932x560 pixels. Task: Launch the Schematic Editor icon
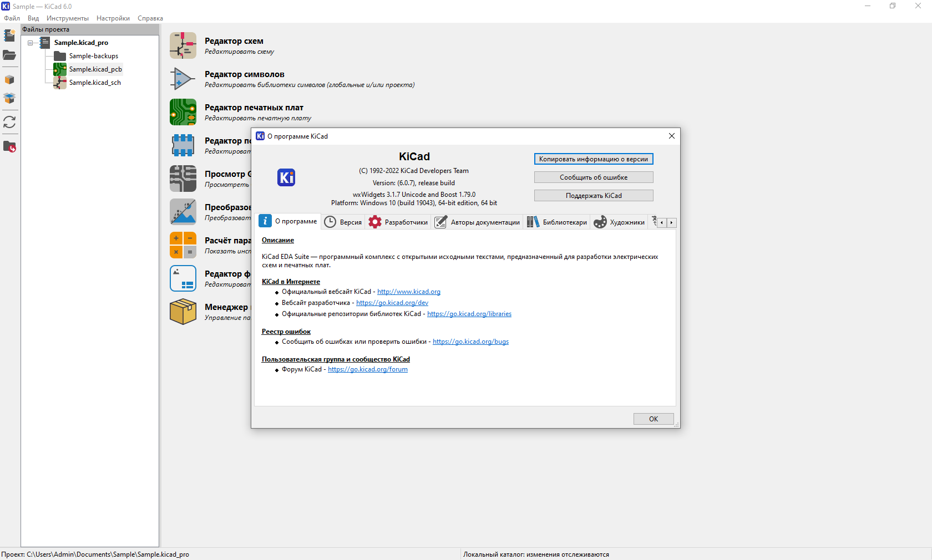pyautogui.click(x=183, y=45)
